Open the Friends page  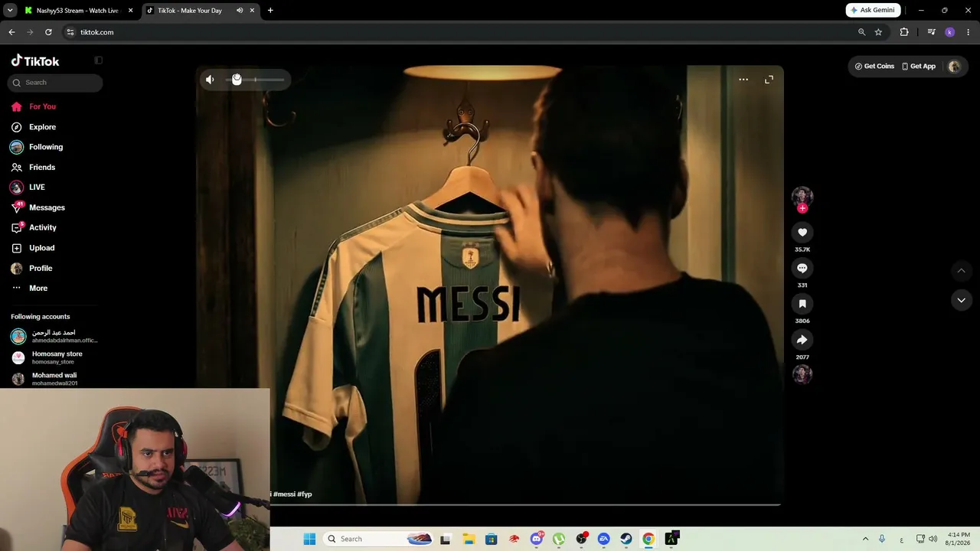click(x=42, y=168)
